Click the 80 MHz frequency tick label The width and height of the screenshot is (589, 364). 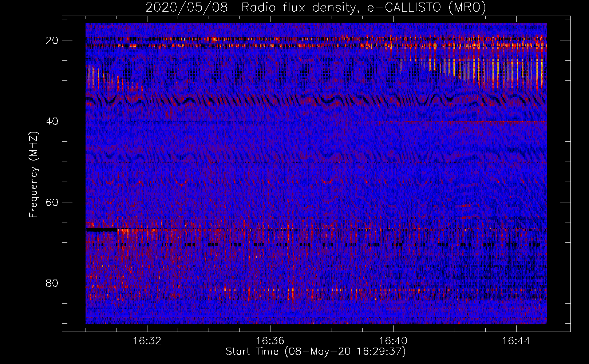coord(52,283)
